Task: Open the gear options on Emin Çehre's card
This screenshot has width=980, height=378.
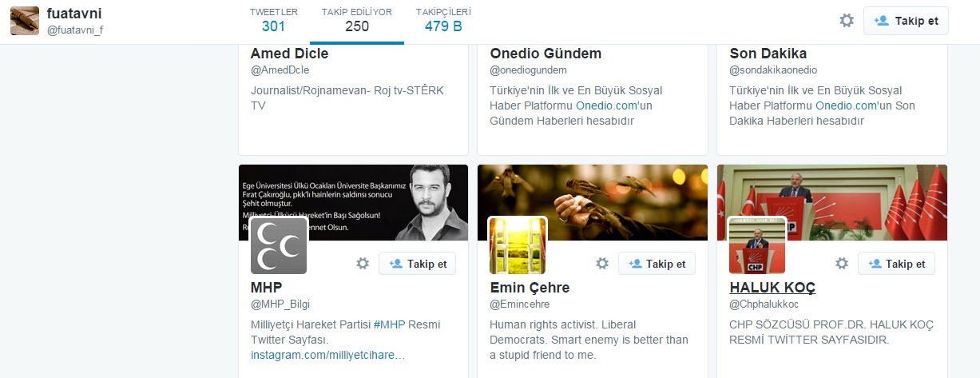Action: [602, 264]
